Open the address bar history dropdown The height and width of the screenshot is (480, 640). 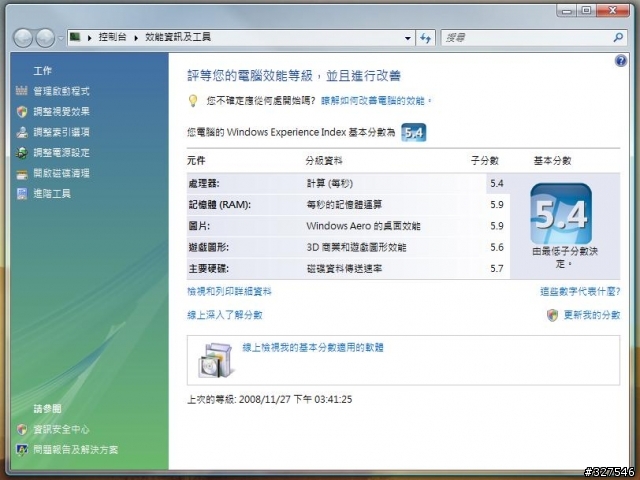[407, 38]
